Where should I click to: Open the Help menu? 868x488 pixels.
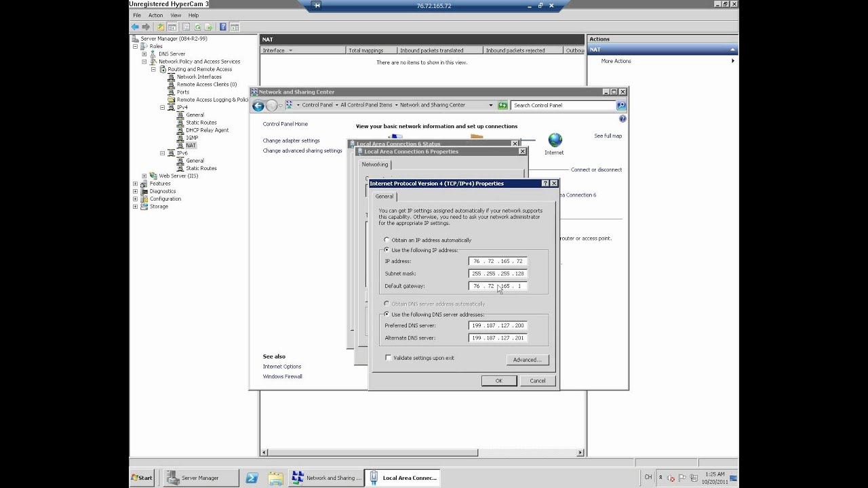(194, 15)
